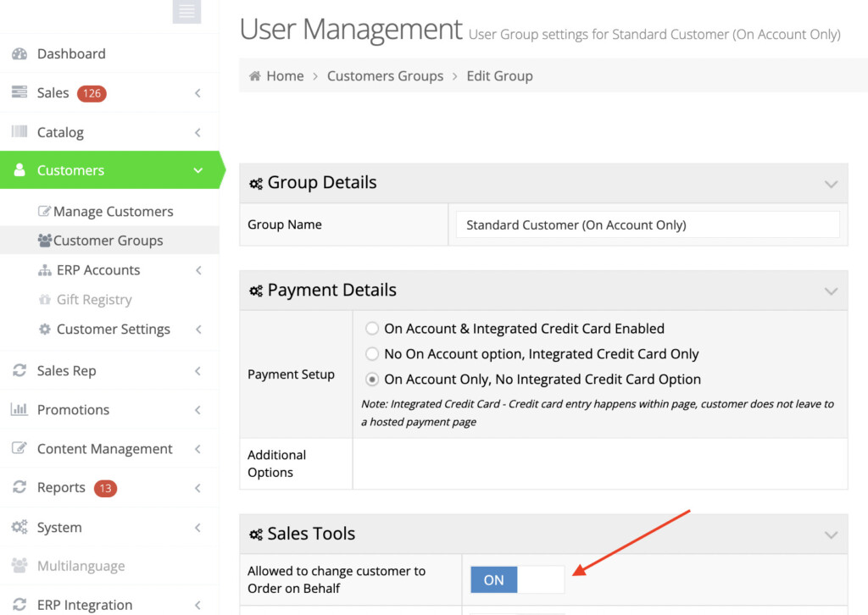This screenshot has height=615, width=868.
Task: Open Customer Groups submenu link
Action: tap(109, 240)
